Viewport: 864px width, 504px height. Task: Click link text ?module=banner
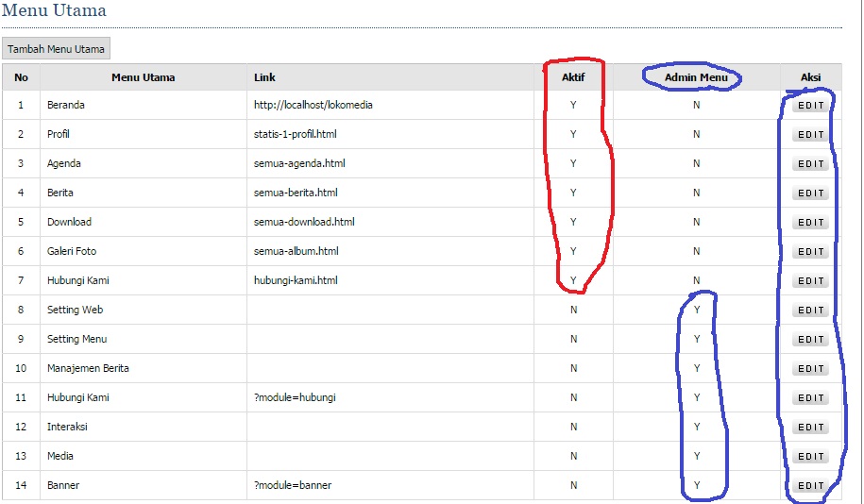pyautogui.click(x=293, y=485)
